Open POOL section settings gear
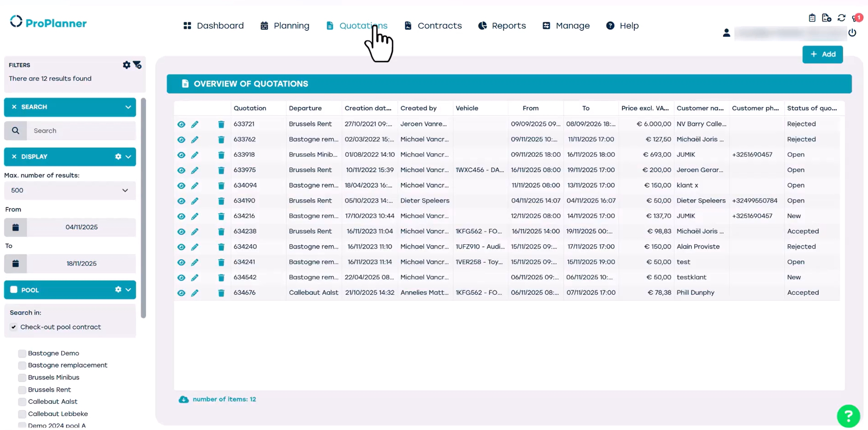The width and height of the screenshot is (868, 430). tap(118, 290)
